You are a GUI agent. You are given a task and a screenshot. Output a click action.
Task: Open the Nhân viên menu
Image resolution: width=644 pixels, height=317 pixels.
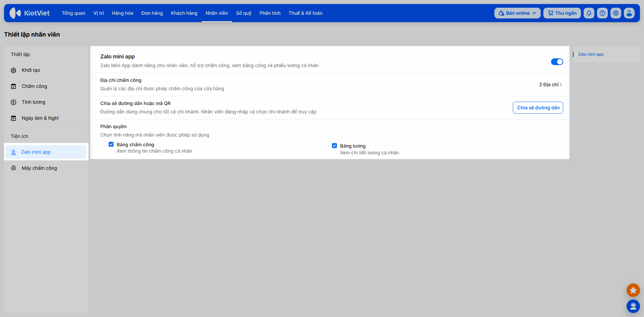pyautogui.click(x=217, y=13)
